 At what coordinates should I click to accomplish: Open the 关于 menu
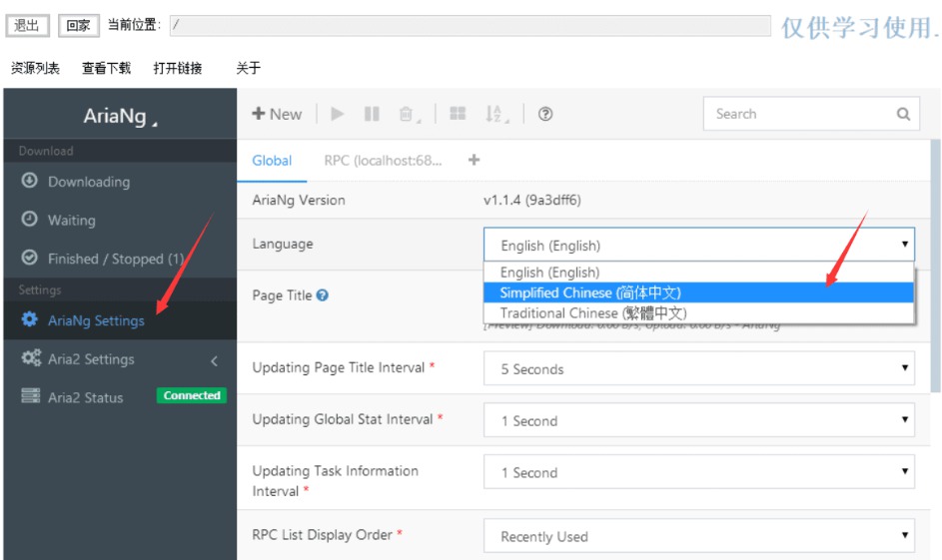[x=248, y=68]
